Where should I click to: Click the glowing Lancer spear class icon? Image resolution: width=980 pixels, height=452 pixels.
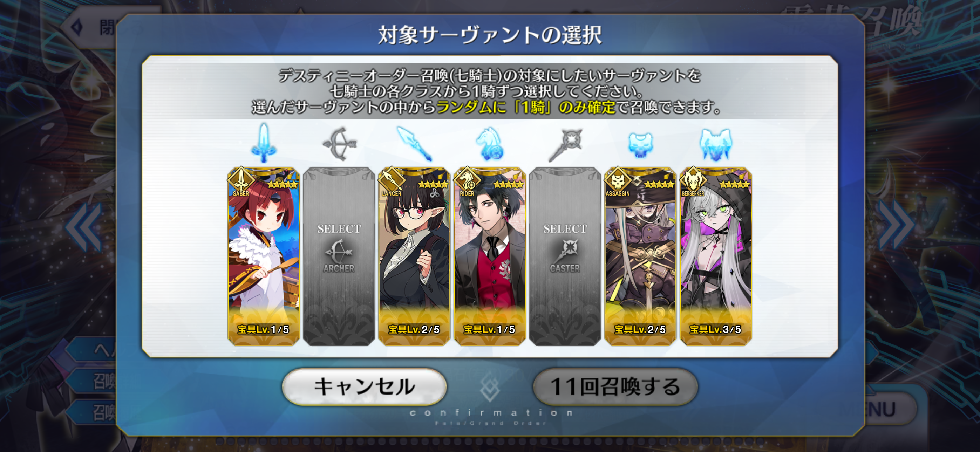(414, 143)
